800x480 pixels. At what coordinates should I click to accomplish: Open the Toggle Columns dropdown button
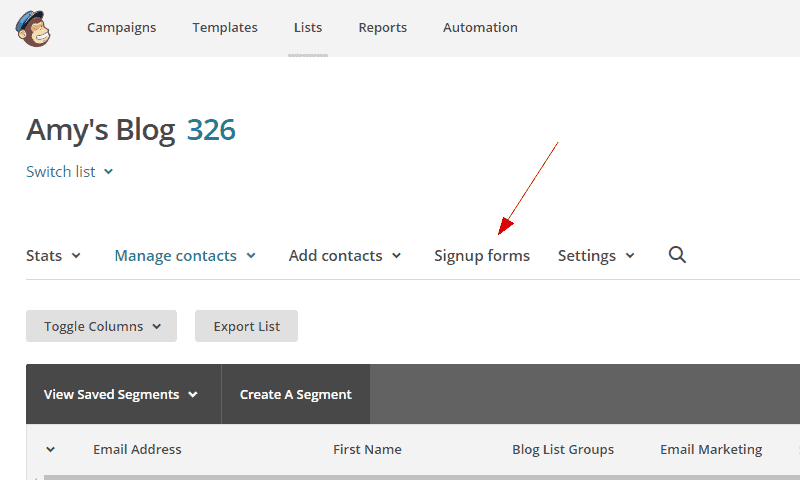[x=102, y=326]
